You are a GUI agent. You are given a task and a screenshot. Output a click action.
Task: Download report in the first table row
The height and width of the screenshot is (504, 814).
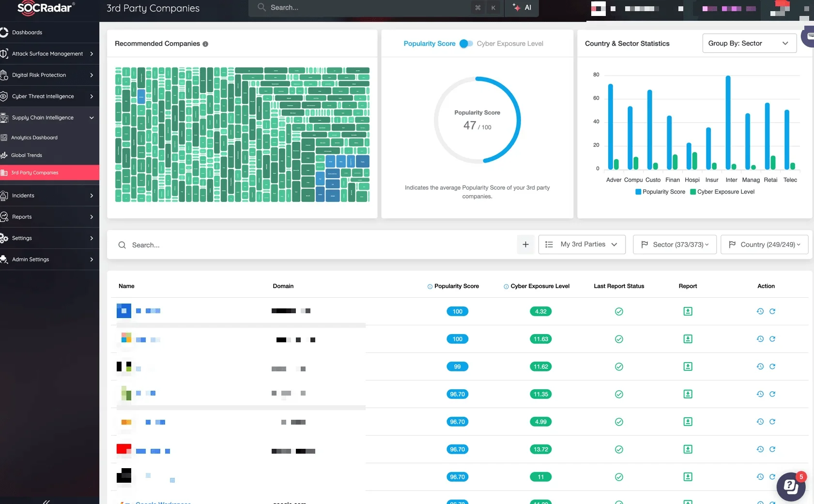coord(688,311)
